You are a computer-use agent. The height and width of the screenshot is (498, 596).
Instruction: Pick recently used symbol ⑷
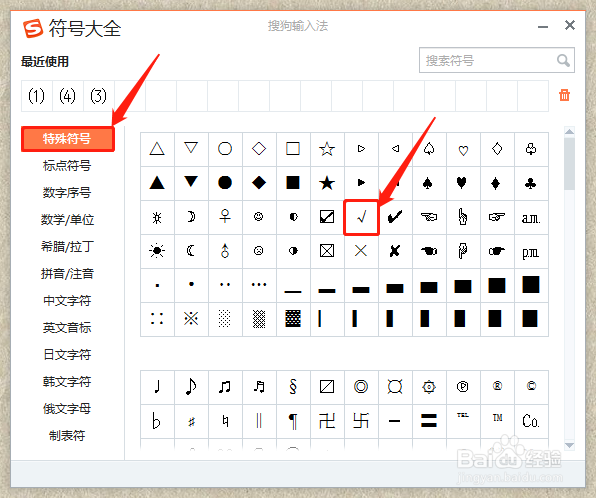tap(68, 96)
